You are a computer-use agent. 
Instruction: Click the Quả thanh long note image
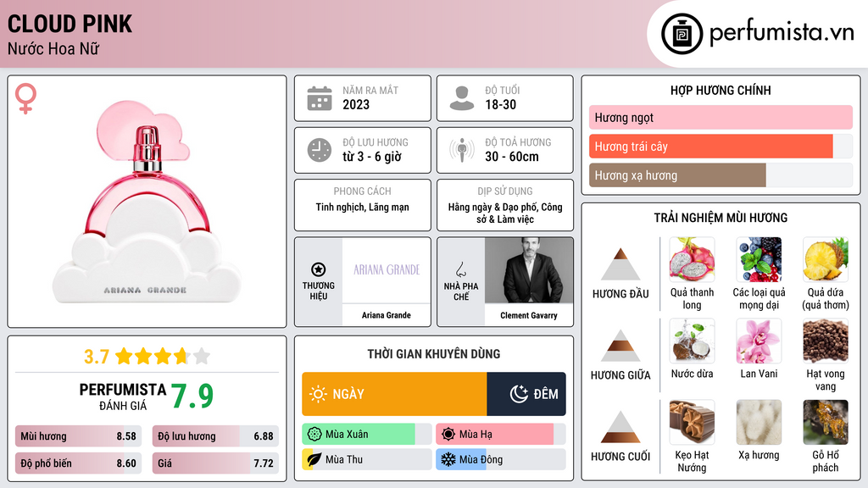click(x=692, y=259)
